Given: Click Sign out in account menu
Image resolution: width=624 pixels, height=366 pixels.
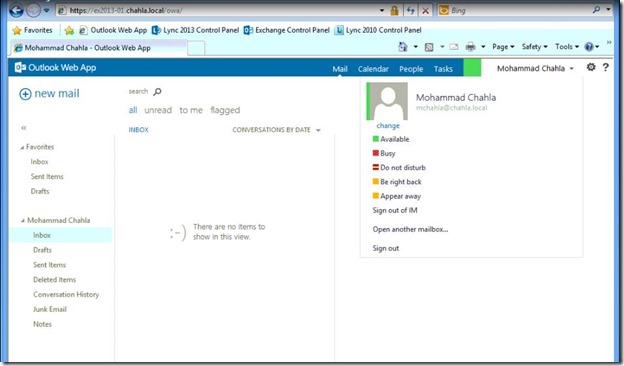Looking at the screenshot, I should 386,248.
